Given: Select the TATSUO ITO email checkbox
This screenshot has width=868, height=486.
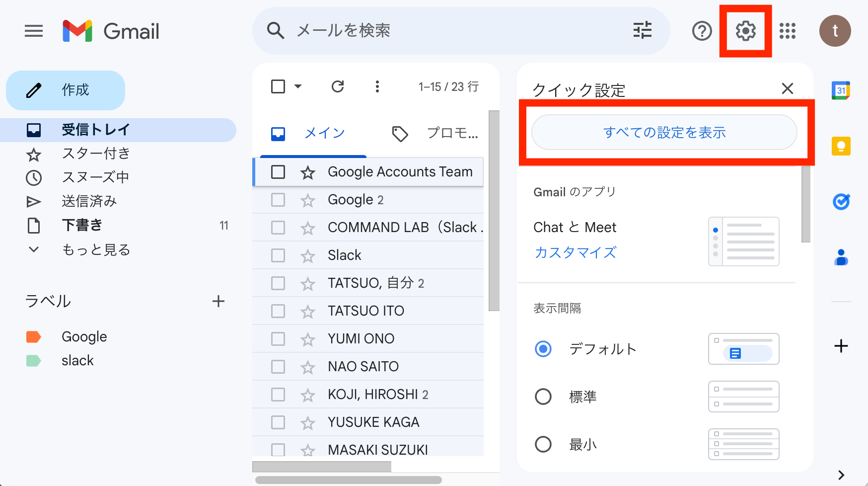Looking at the screenshot, I should click(278, 311).
